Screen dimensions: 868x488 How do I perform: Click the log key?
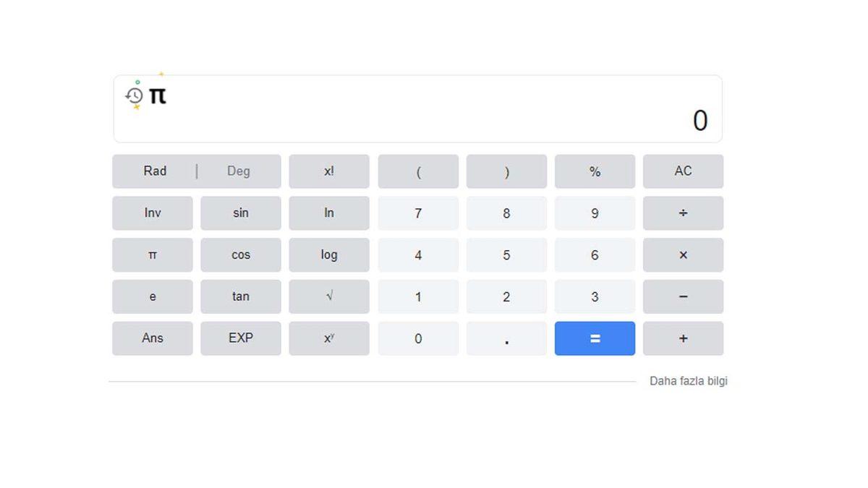tap(329, 254)
